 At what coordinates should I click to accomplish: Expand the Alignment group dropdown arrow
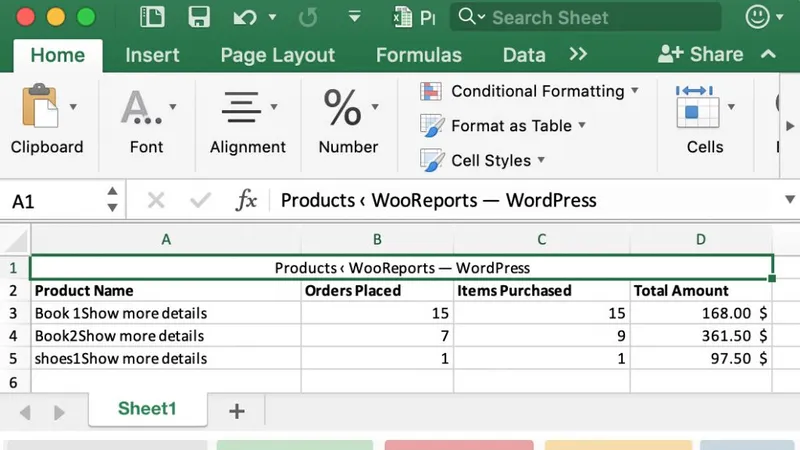click(273, 107)
